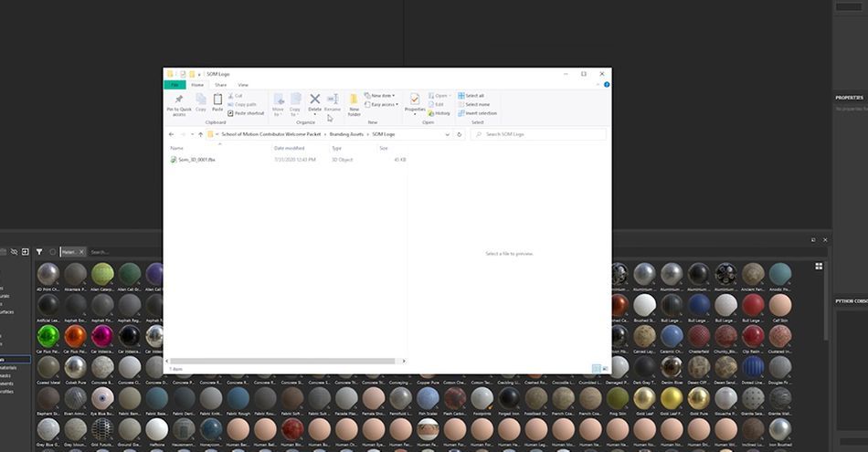Image resolution: width=868 pixels, height=452 pixels.
Task: Click the Rename icon in Organize group
Action: [x=333, y=101]
